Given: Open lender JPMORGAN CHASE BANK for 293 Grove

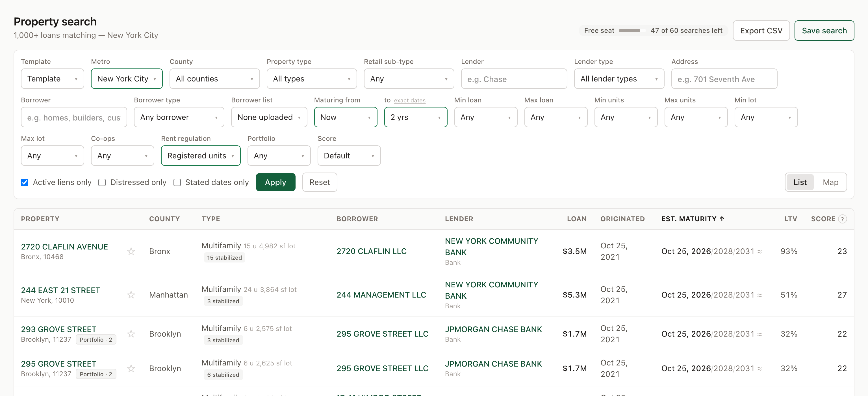Looking at the screenshot, I should 493,329.
